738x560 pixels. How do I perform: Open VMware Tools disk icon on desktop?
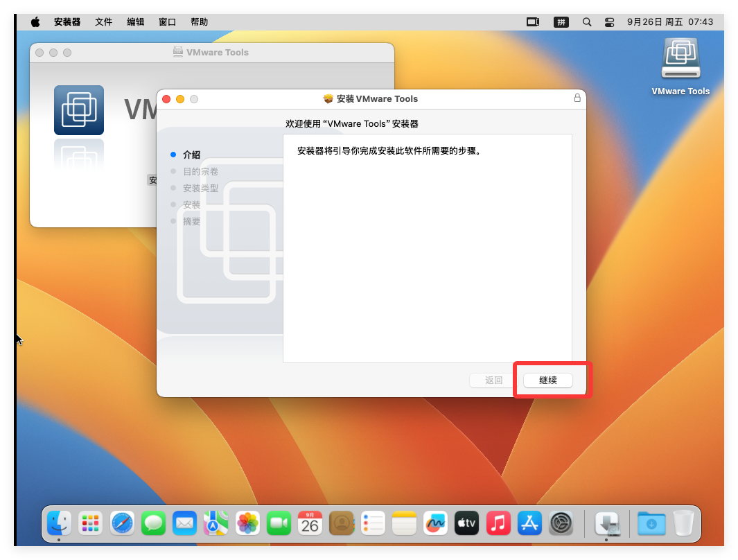click(x=680, y=60)
